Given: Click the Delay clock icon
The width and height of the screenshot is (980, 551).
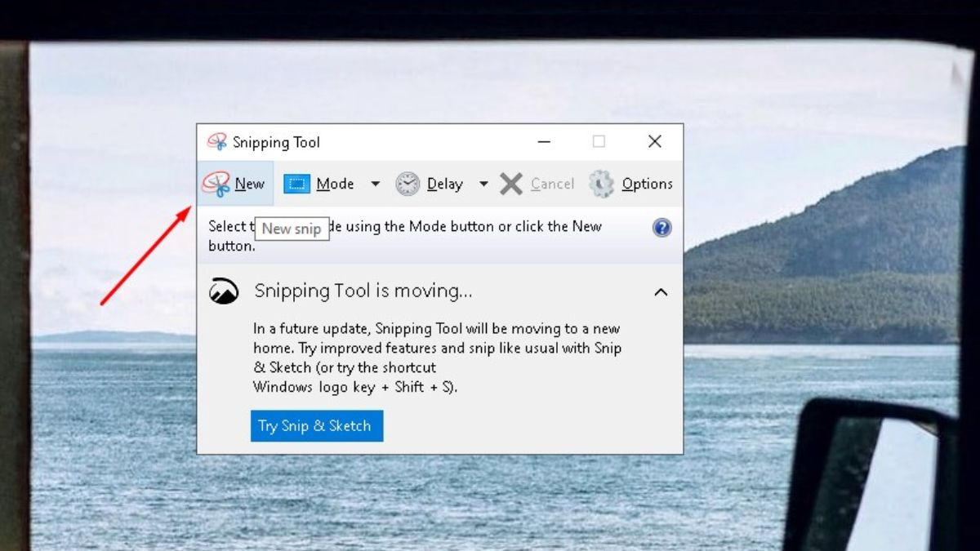Looking at the screenshot, I should click(x=406, y=183).
